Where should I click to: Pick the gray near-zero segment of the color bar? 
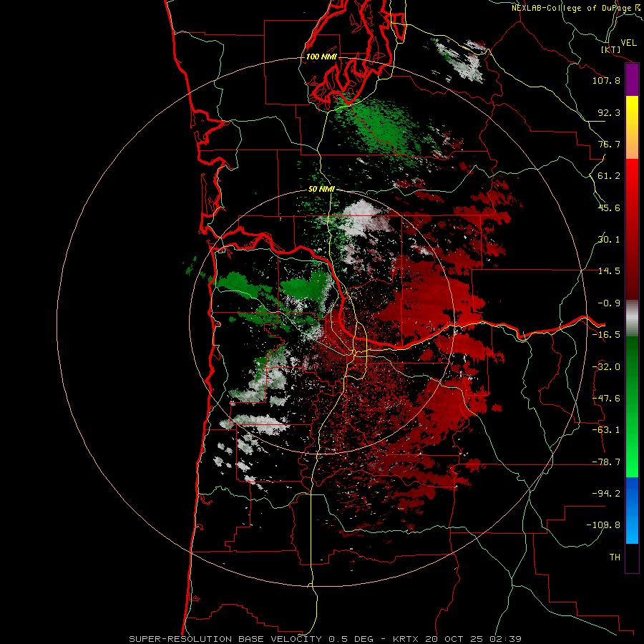(632, 318)
